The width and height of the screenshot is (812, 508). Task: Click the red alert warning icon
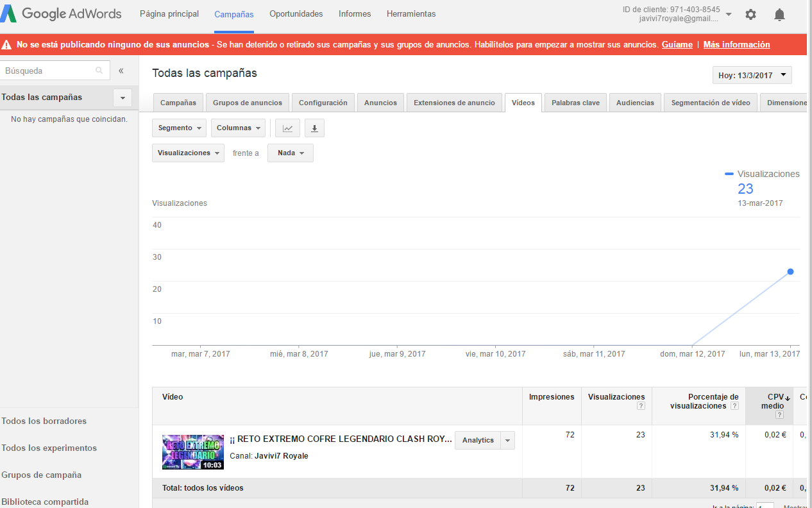[6, 45]
